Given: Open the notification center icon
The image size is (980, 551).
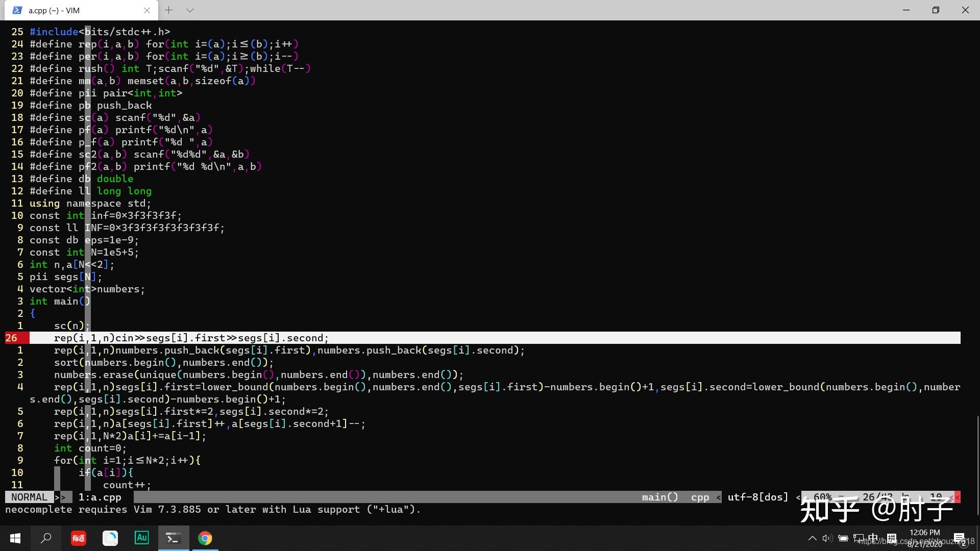Looking at the screenshot, I should click(x=959, y=539).
